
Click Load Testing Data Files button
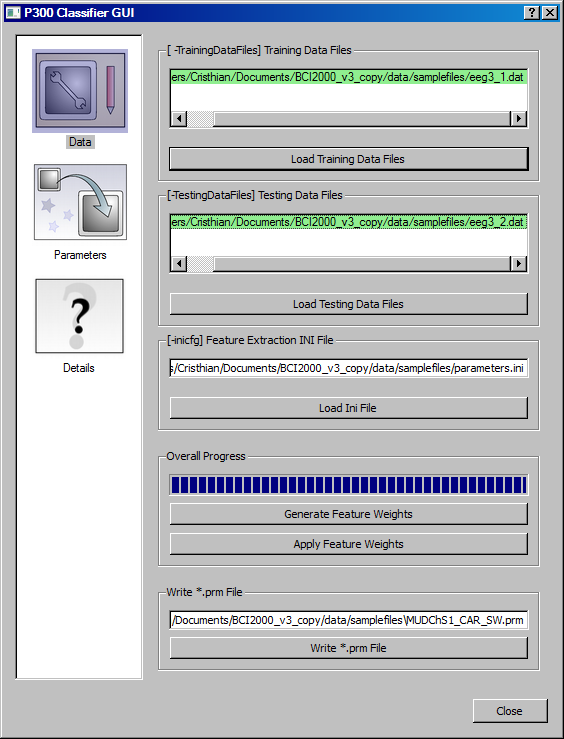349,304
